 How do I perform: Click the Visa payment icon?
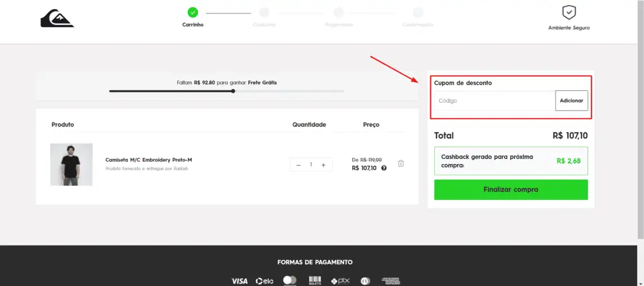[240, 281]
